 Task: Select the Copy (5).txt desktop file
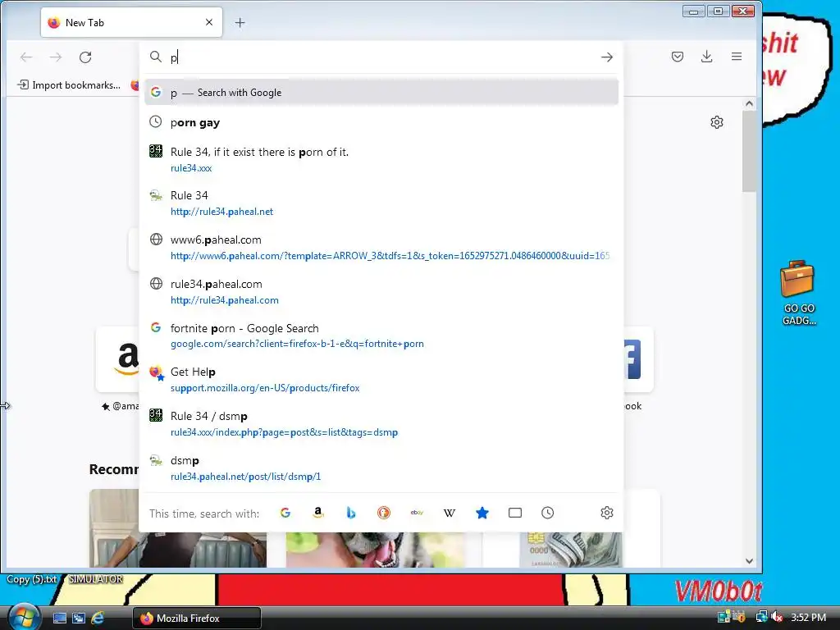tap(31, 579)
